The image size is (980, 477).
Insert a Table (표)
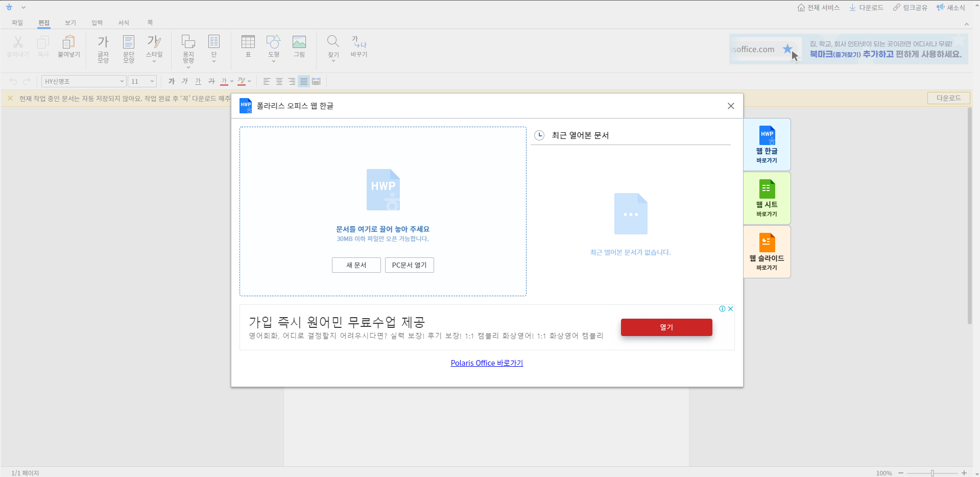click(x=248, y=46)
